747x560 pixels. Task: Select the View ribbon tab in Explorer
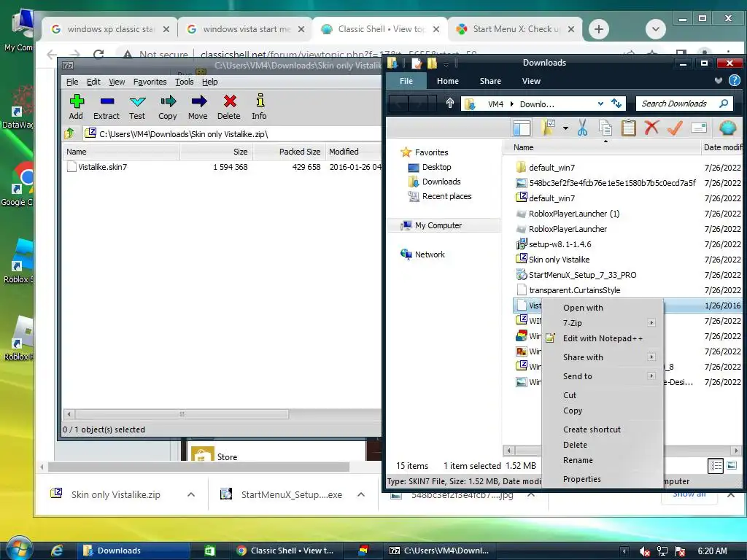tap(531, 81)
